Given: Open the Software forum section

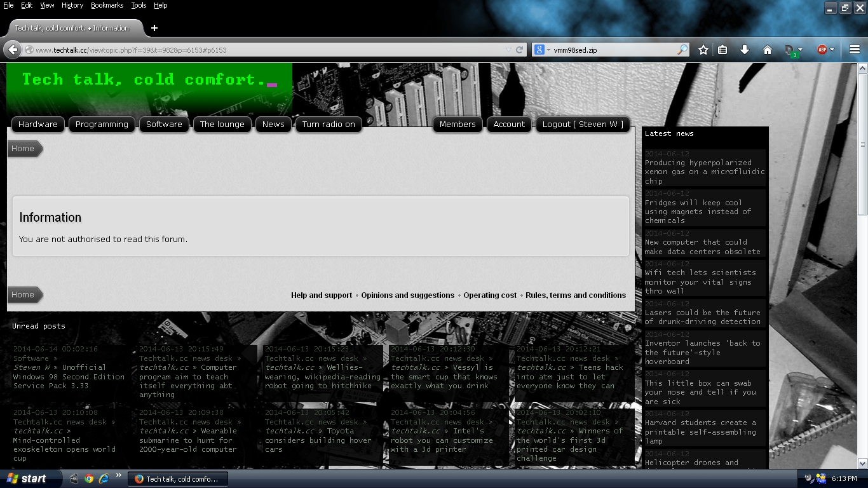Looking at the screenshot, I should (164, 125).
